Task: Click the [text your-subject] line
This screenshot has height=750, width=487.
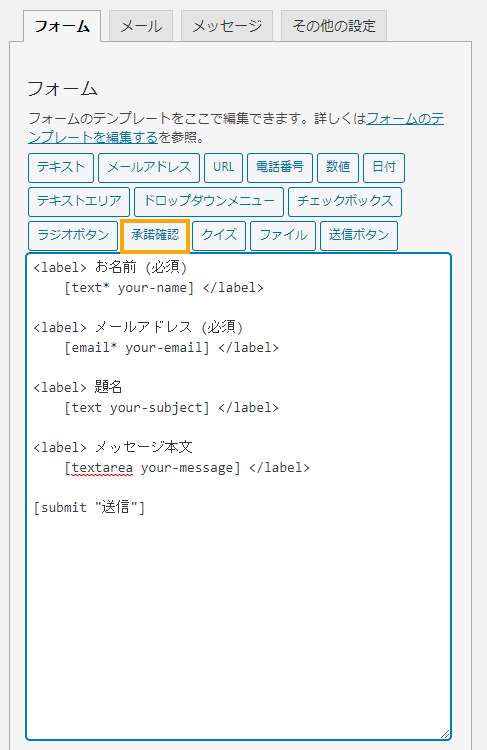Action: coord(171,408)
